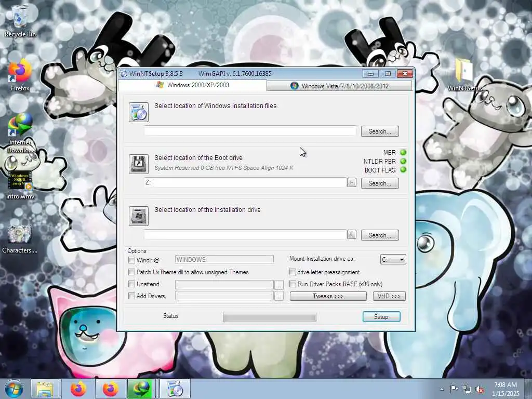This screenshot has height=399, width=532.
Task: Search for the Boot drive location
Action: coord(380,183)
